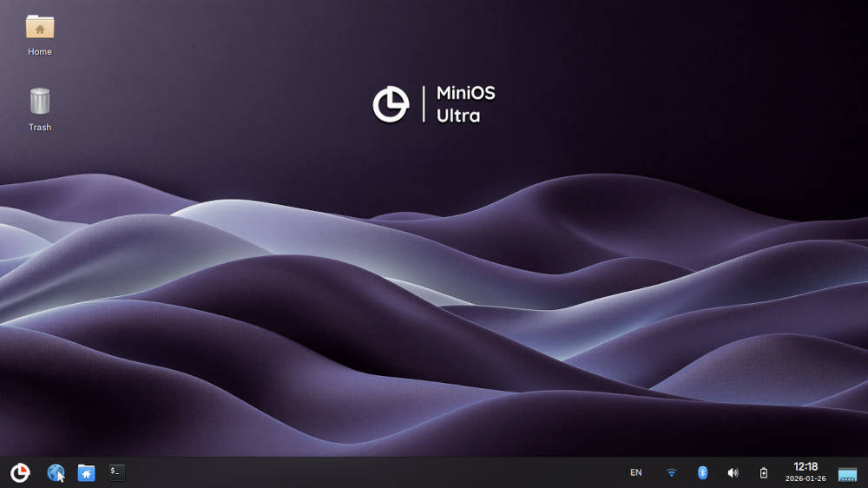This screenshot has width=868, height=488.
Task: Click the 2026-01-26 date in the taskbar
Action: pyautogui.click(x=806, y=478)
